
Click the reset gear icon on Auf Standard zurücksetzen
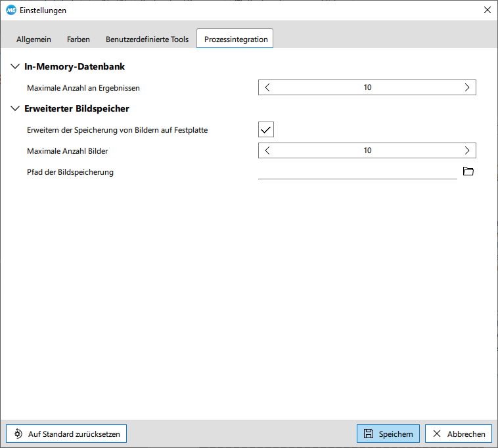coord(18,434)
